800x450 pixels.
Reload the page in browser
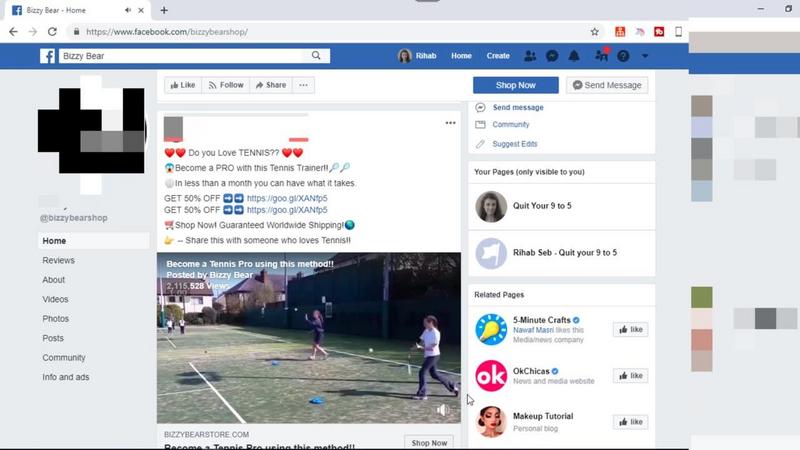52,32
